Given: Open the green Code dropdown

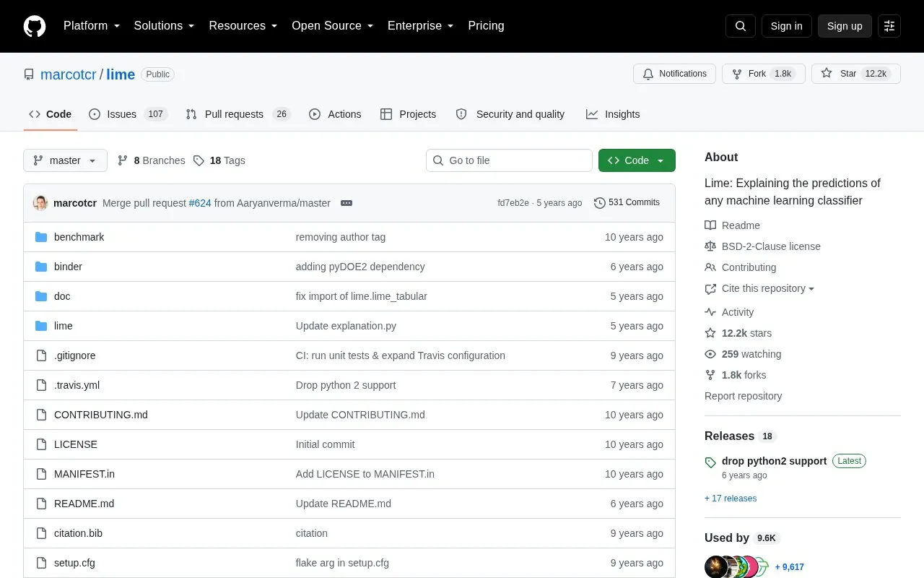Looking at the screenshot, I should (637, 160).
